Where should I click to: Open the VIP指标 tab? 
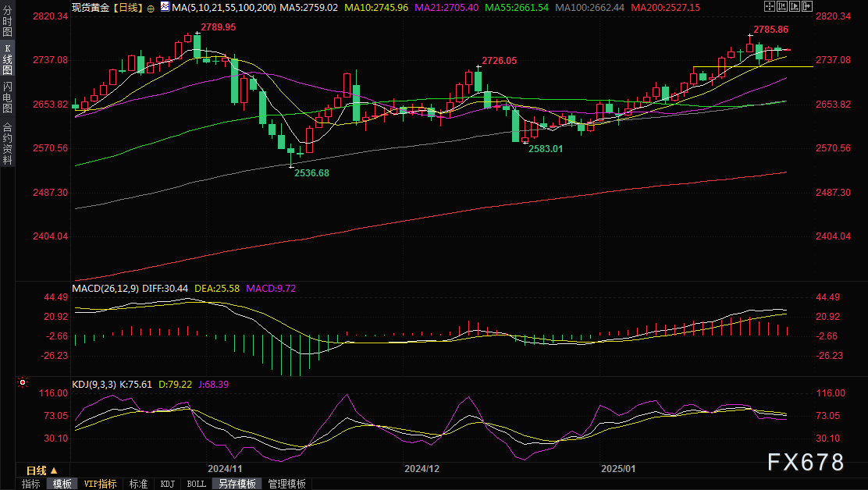100,484
